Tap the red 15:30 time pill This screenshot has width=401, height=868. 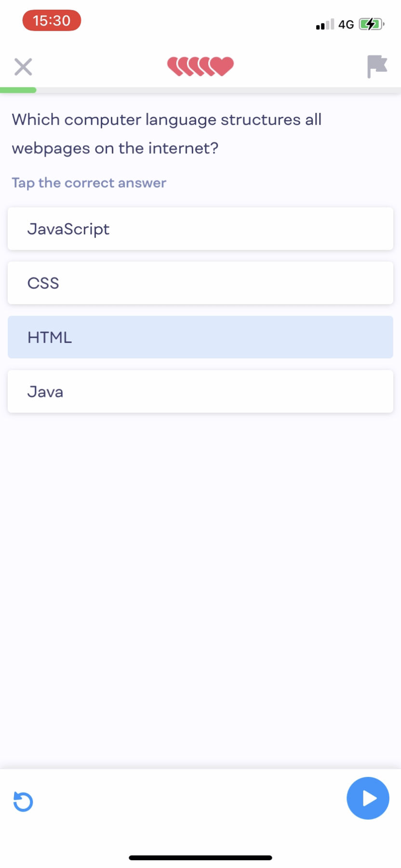pos(52,21)
